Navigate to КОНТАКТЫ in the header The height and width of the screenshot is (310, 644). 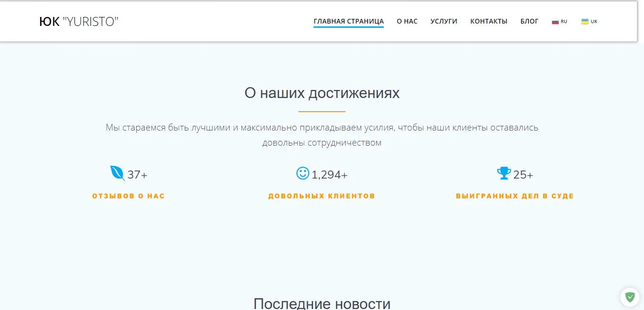click(x=488, y=22)
